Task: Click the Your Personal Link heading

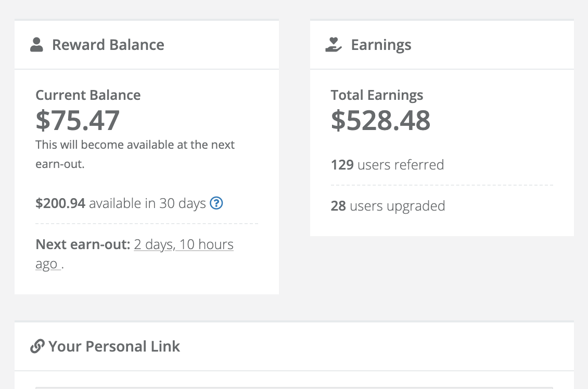Action: (114, 346)
